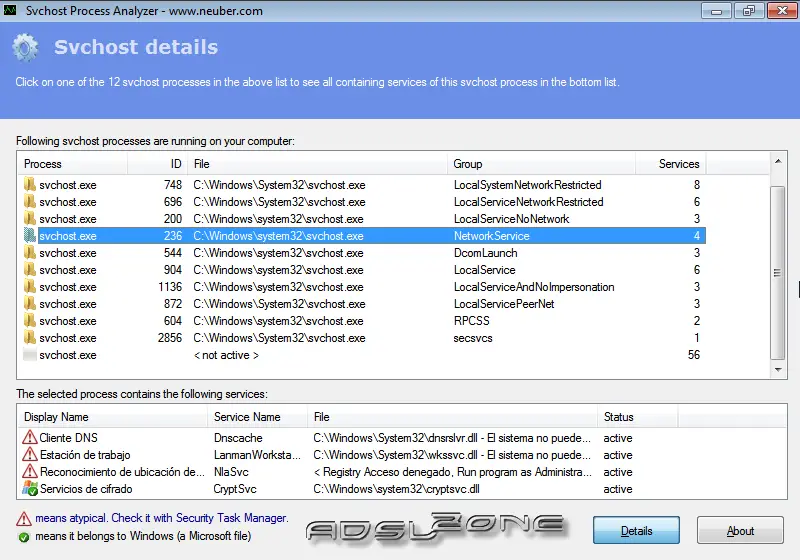This screenshot has width=800, height=560.
Task: Click process ID 1136
Action: point(170,287)
